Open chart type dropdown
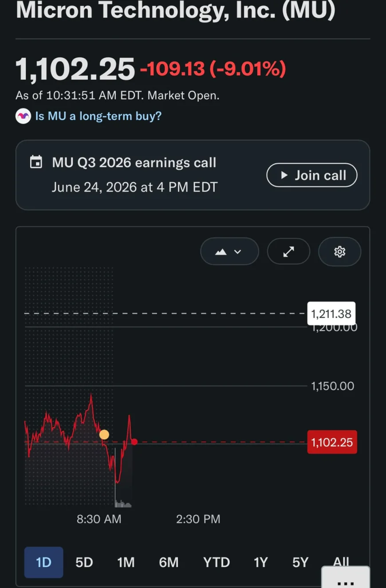This screenshot has height=588, width=386. click(229, 252)
